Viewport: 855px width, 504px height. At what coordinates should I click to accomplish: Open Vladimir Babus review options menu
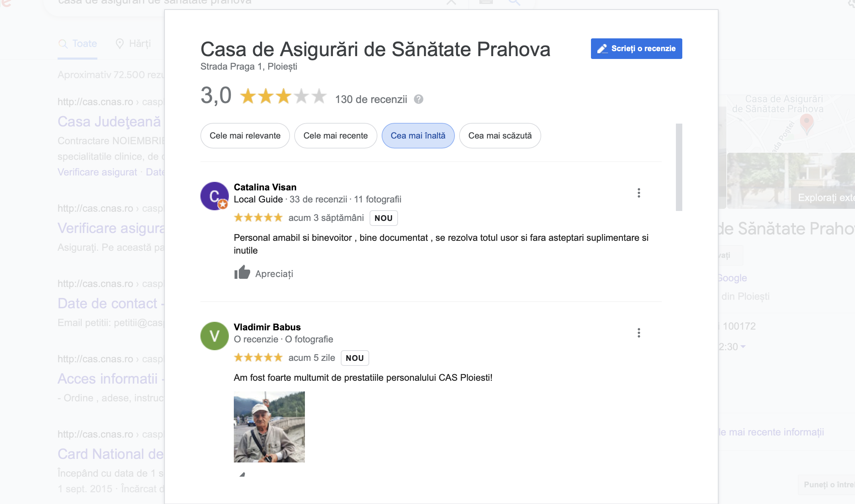pyautogui.click(x=639, y=333)
